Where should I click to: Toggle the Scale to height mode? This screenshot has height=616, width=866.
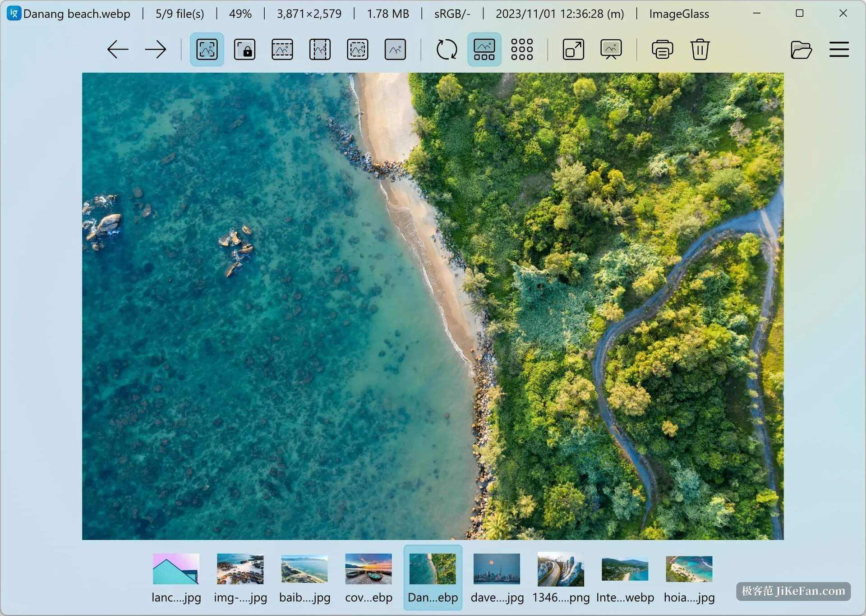(320, 50)
